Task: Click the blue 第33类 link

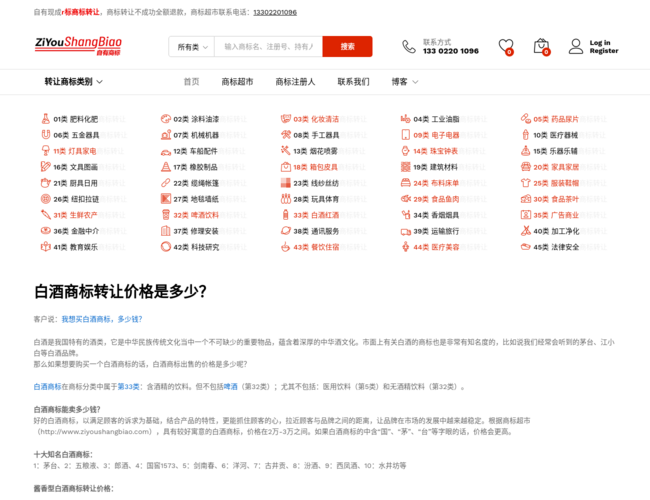Action: [x=129, y=386]
